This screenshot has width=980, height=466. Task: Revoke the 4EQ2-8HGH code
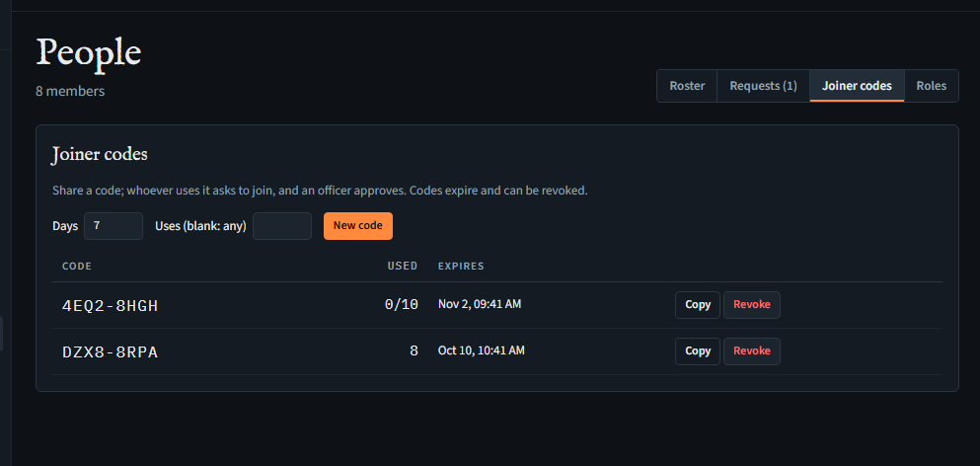click(x=752, y=305)
